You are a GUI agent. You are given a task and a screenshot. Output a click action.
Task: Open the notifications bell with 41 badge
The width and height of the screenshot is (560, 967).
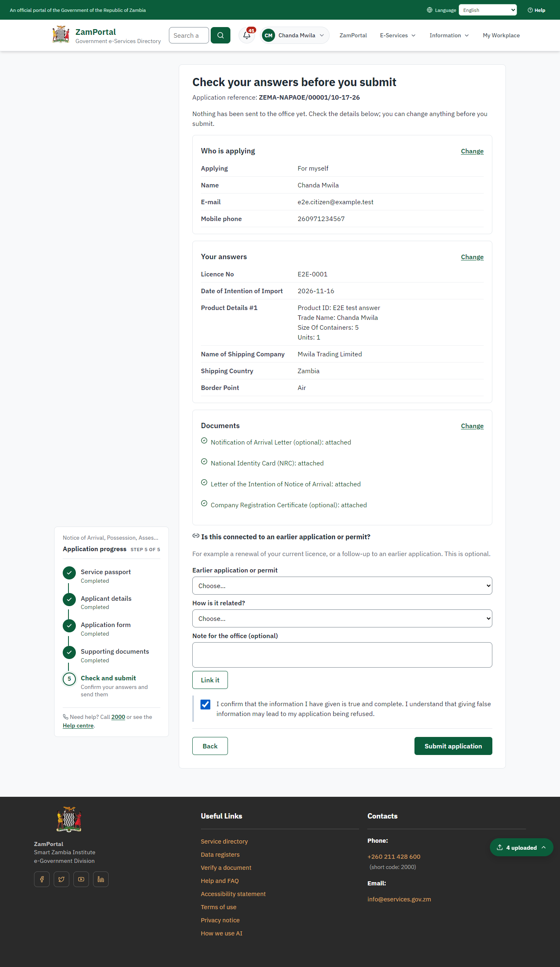(x=247, y=35)
